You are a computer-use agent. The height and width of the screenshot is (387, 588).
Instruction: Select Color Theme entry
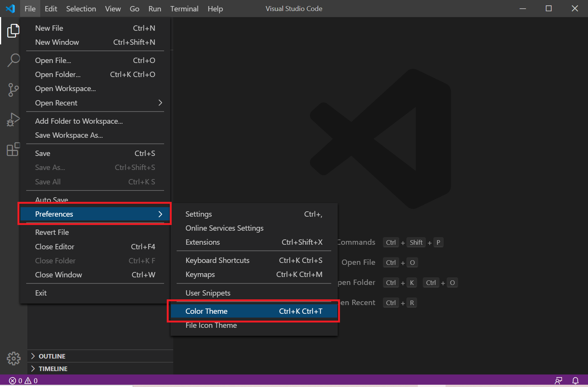click(254, 311)
